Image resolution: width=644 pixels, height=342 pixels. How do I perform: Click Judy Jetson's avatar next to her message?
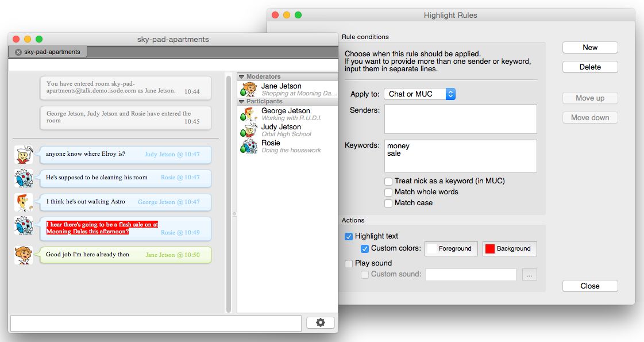tap(24, 155)
